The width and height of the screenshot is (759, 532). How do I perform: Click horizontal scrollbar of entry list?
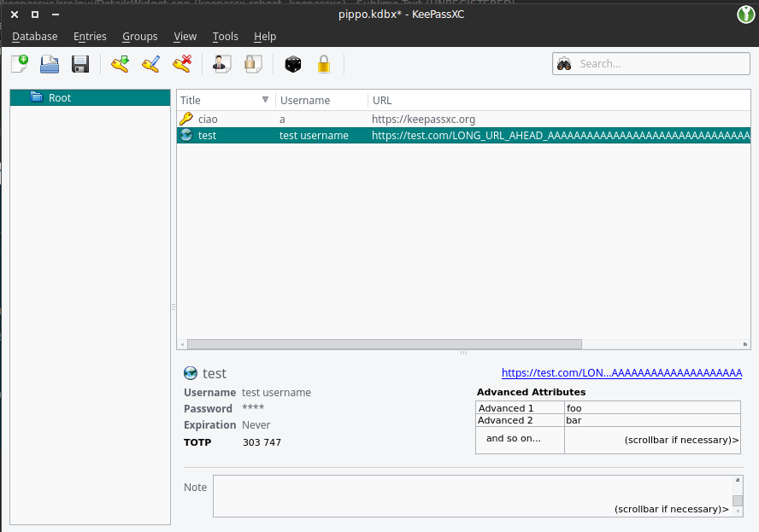(385, 344)
